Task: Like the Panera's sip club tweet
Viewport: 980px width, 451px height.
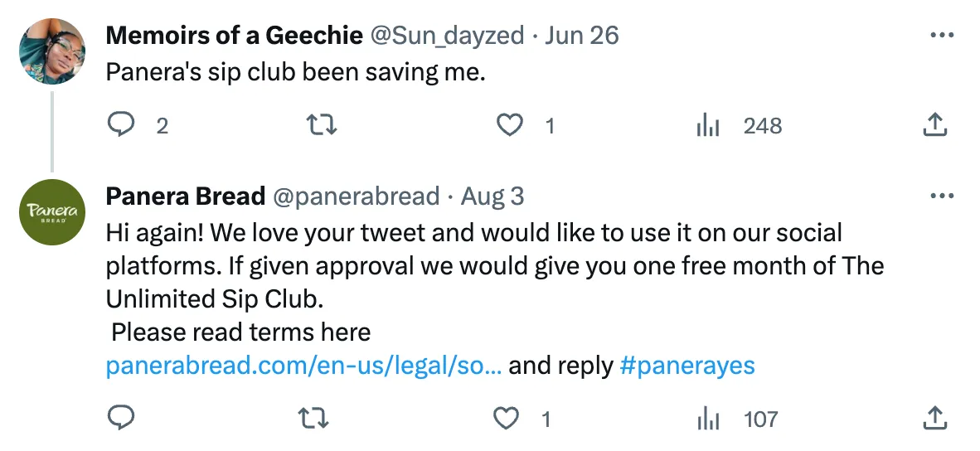Action: [509, 125]
